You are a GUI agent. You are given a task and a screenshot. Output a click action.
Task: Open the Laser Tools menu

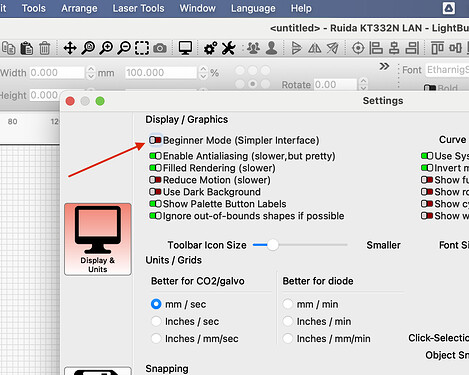click(138, 8)
